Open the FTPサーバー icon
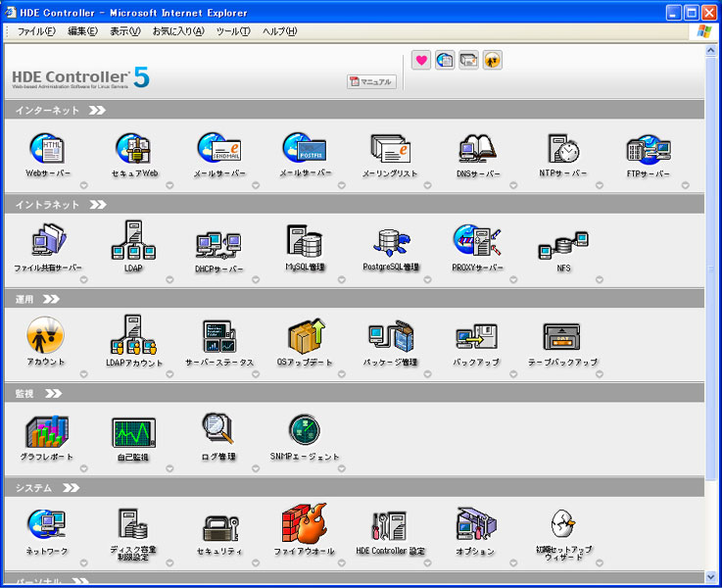This screenshot has width=722, height=588. pyautogui.click(x=649, y=149)
